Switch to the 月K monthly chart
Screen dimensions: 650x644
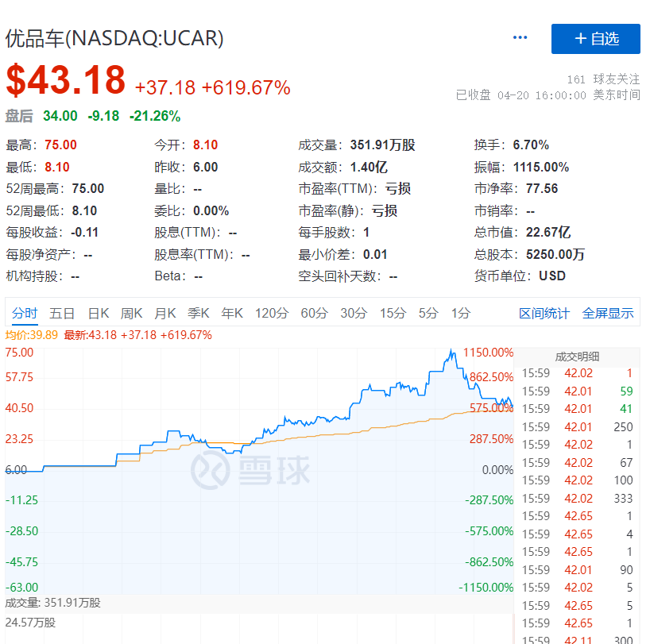164,313
